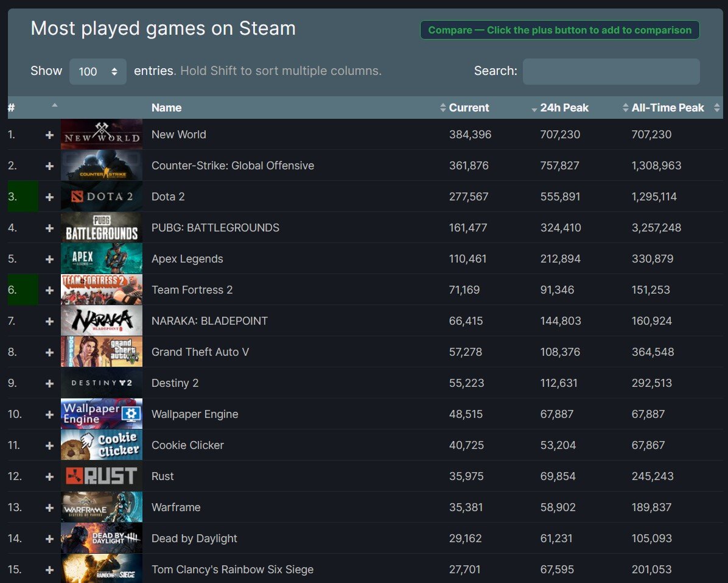This screenshot has height=583, width=728.
Task: Sort by All-Time Peak column
Action: [668, 108]
